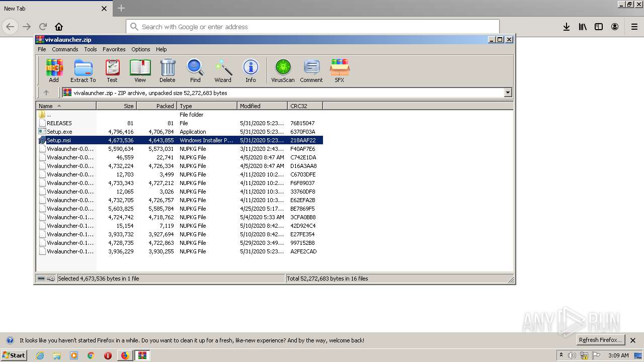Open Firefox Library icon
Image resolution: width=644 pixels, height=362 pixels.
point(583,27)
